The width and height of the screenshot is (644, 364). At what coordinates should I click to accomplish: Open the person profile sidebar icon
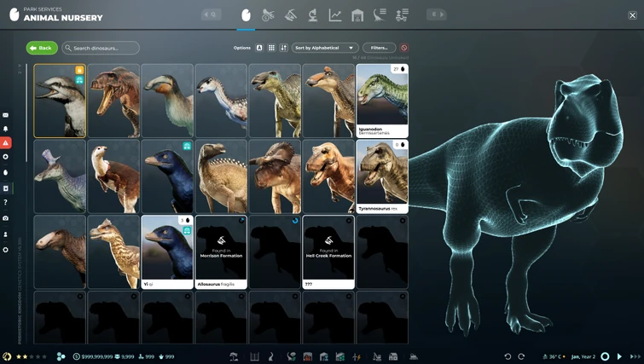pyautogui.click(x=5, y=234)
